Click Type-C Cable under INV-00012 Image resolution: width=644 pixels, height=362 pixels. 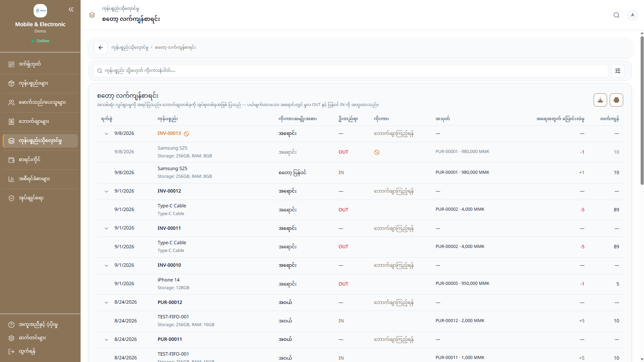tap(172, 206)
